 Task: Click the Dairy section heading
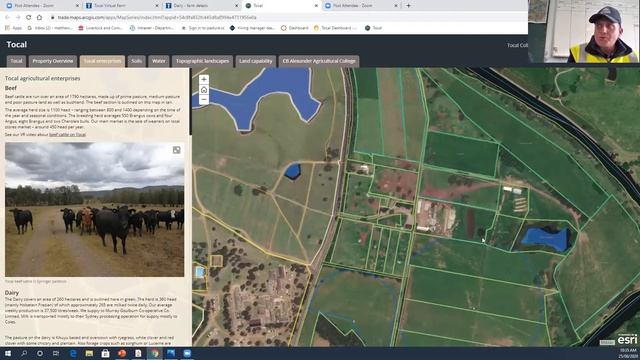coord(12,293)
